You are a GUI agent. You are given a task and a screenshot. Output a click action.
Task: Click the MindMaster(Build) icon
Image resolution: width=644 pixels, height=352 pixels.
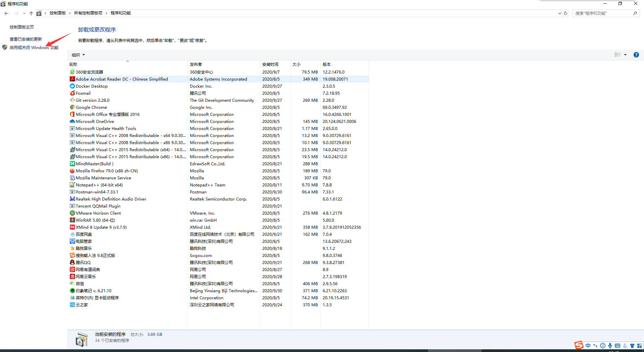pos(72,164)
